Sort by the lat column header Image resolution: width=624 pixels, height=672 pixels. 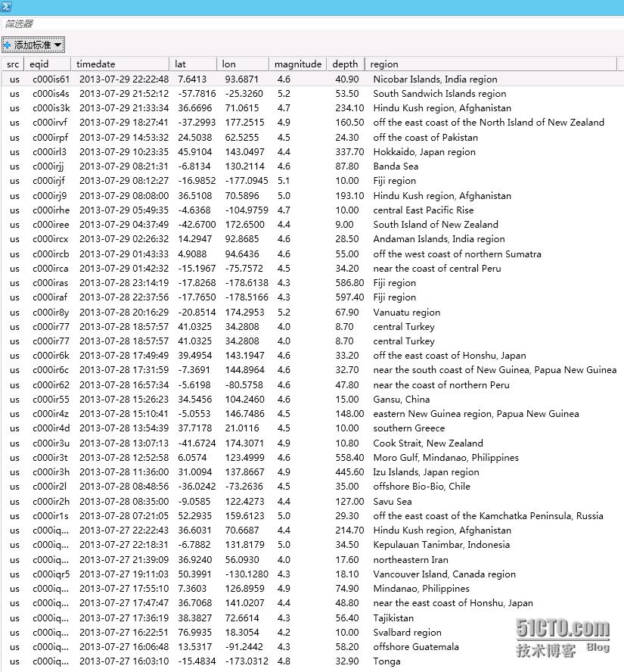click(193, 64)
